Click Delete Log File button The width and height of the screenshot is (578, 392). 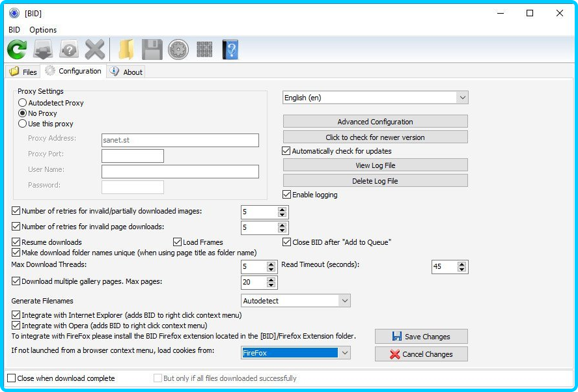376,180
